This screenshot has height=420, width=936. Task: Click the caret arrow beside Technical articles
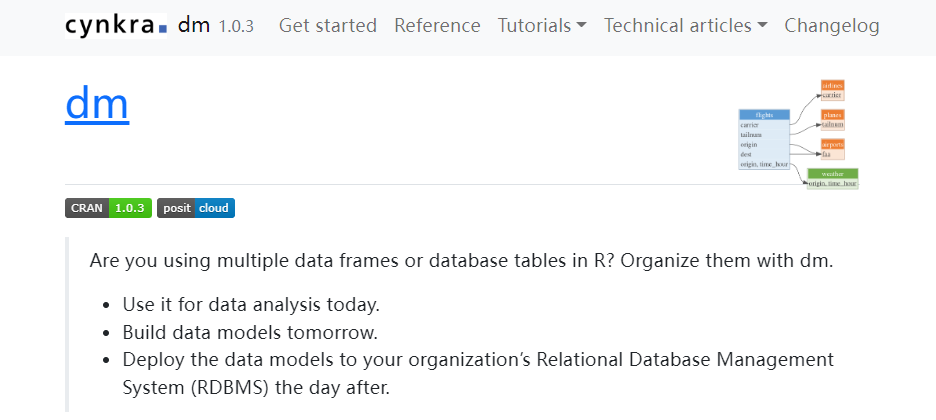(x=762, y=26)
